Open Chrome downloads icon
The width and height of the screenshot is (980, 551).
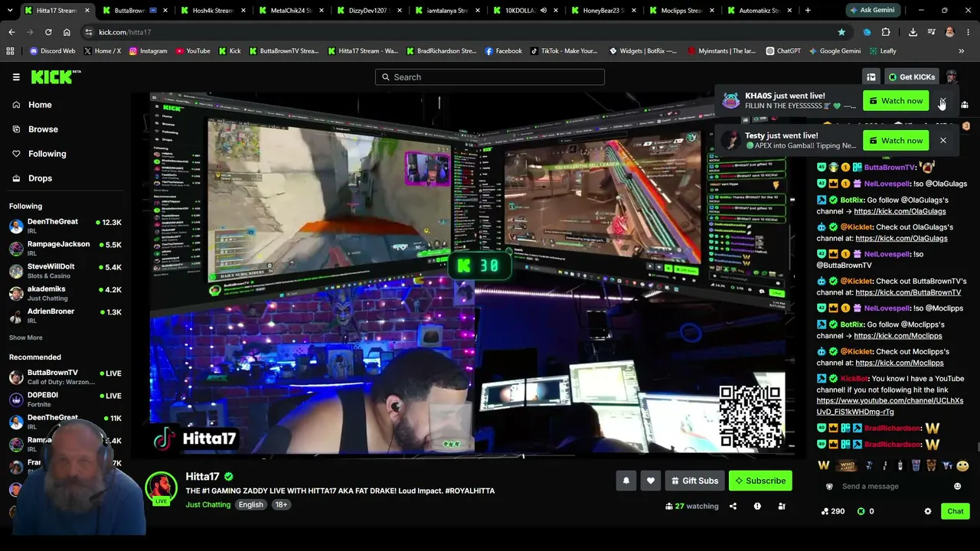[x=913, y=32]
